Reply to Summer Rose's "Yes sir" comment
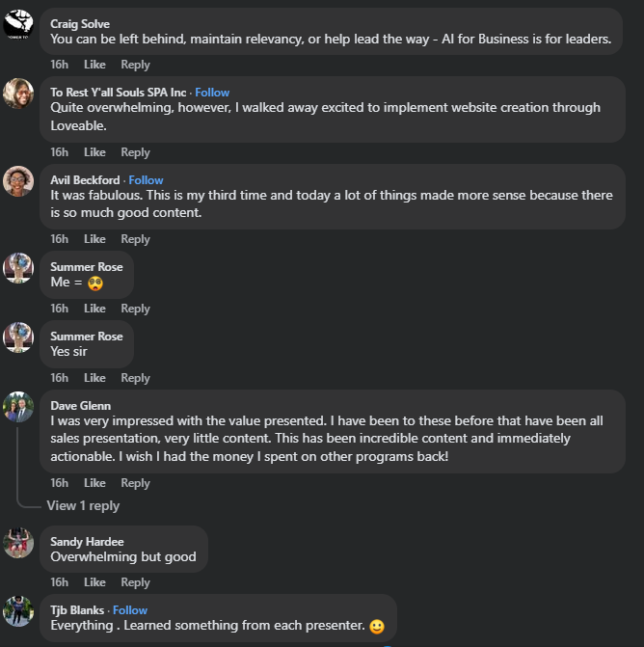The width and height of the screenshot is (644, 647). (x=135, y=378)
